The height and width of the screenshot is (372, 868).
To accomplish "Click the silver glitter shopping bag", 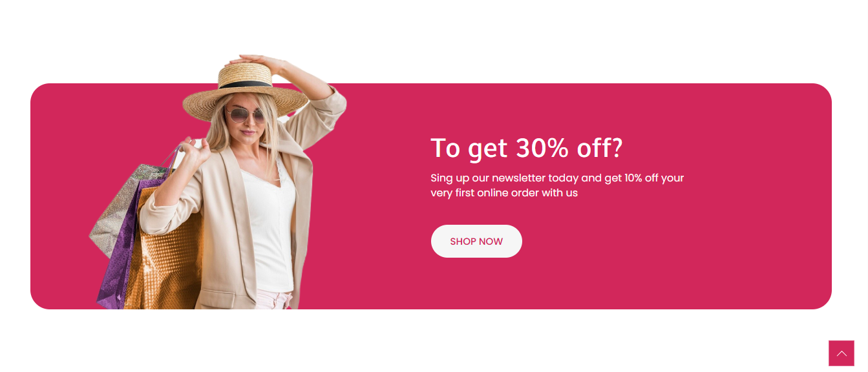I will pos(120,207).
